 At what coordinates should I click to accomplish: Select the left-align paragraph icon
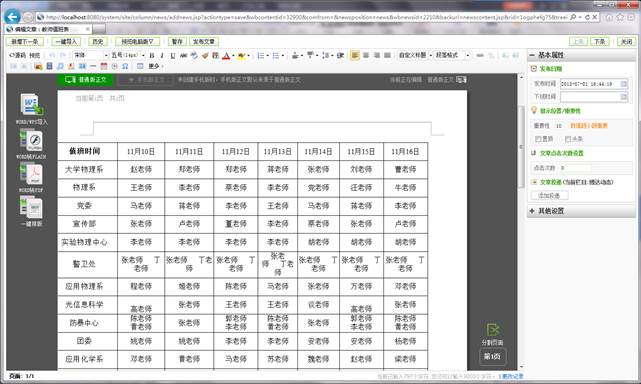pos(355,55)
